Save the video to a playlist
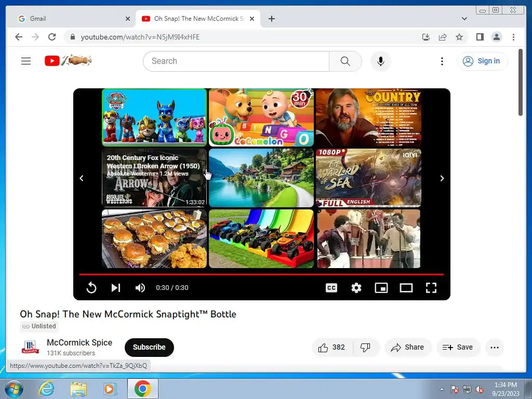This screenshot has width=532, height=399. coord(458,348)
